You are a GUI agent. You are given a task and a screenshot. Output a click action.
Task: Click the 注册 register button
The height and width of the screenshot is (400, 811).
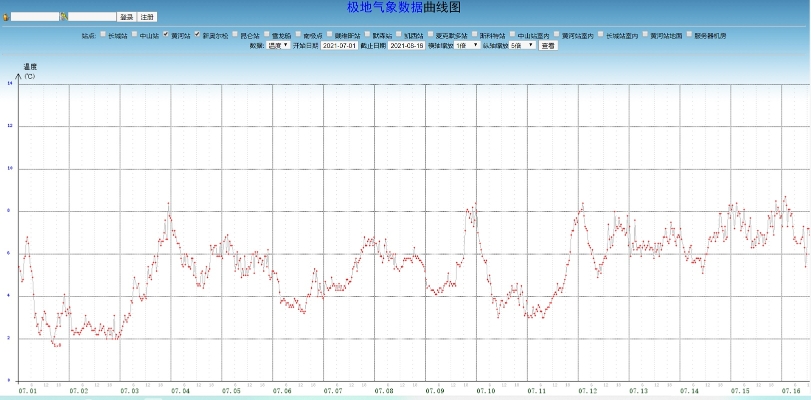147,17
